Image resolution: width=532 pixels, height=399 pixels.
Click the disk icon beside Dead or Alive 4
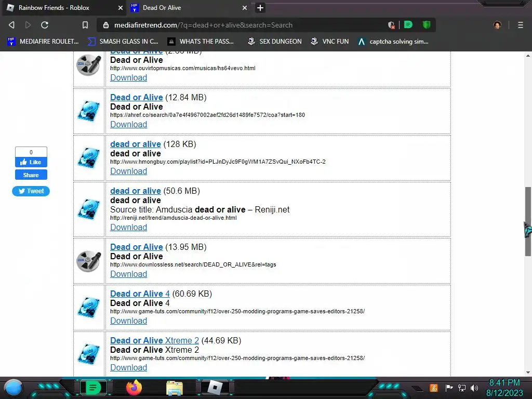click(88, 308)
